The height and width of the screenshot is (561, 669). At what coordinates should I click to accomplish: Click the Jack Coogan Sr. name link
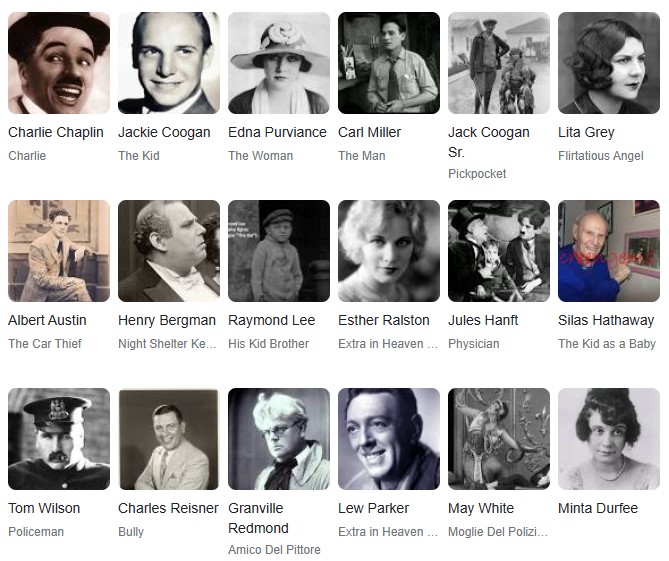[x=489, y=142]
